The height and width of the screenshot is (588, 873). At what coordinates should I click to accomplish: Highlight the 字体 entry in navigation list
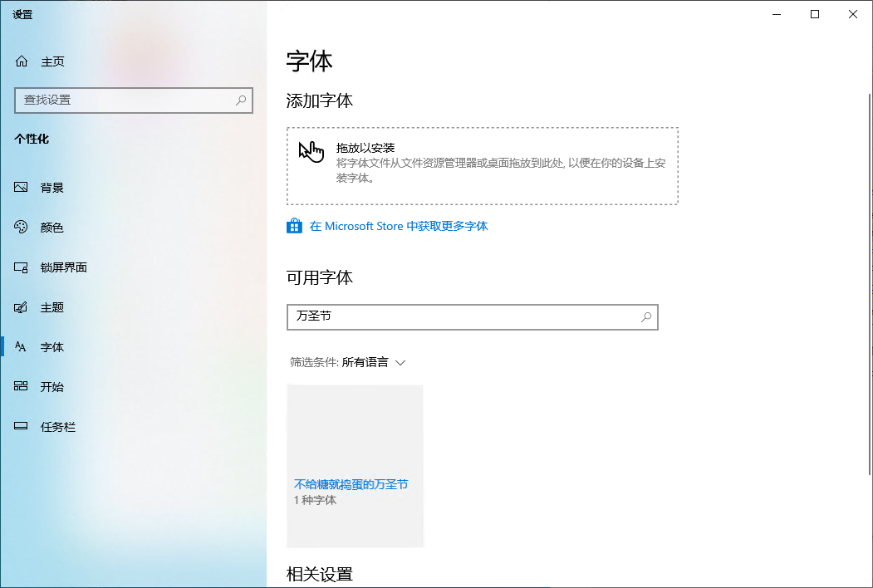click(51, 346)
